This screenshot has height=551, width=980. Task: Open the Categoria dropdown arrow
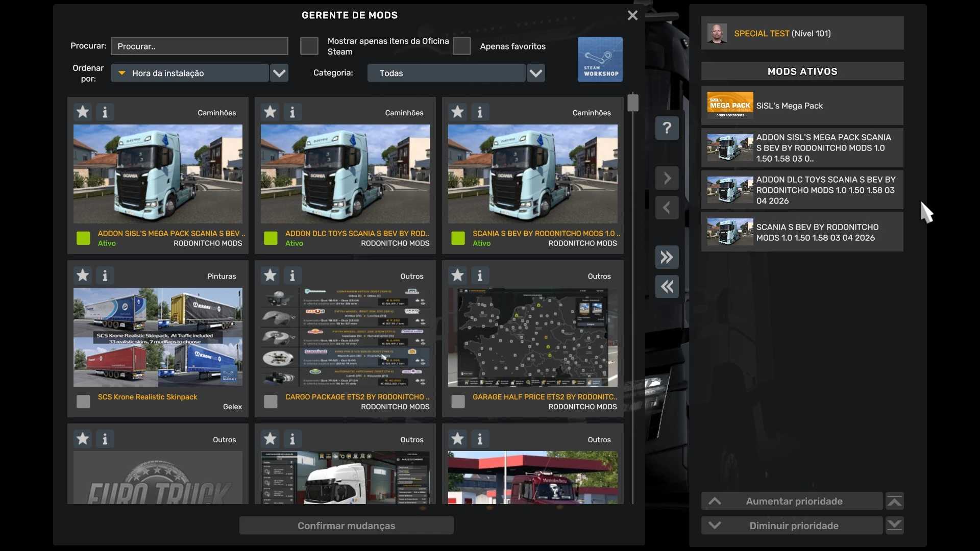coord(535,73)
